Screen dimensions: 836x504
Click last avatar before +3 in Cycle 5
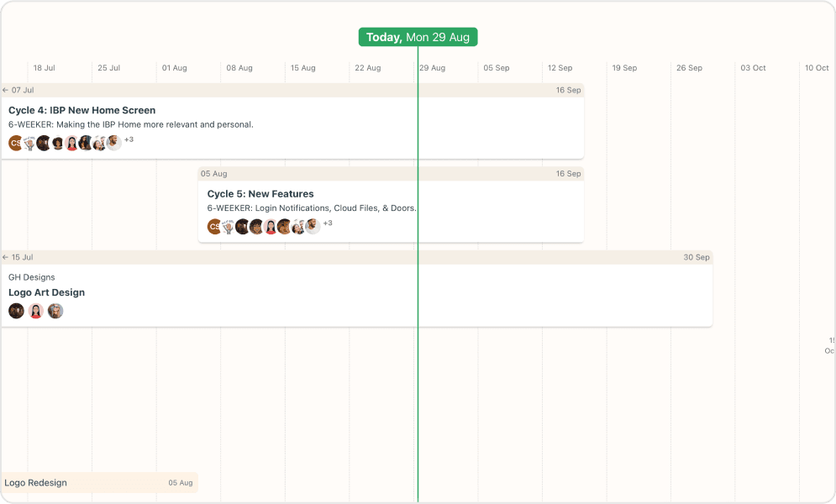click(313, 227)
